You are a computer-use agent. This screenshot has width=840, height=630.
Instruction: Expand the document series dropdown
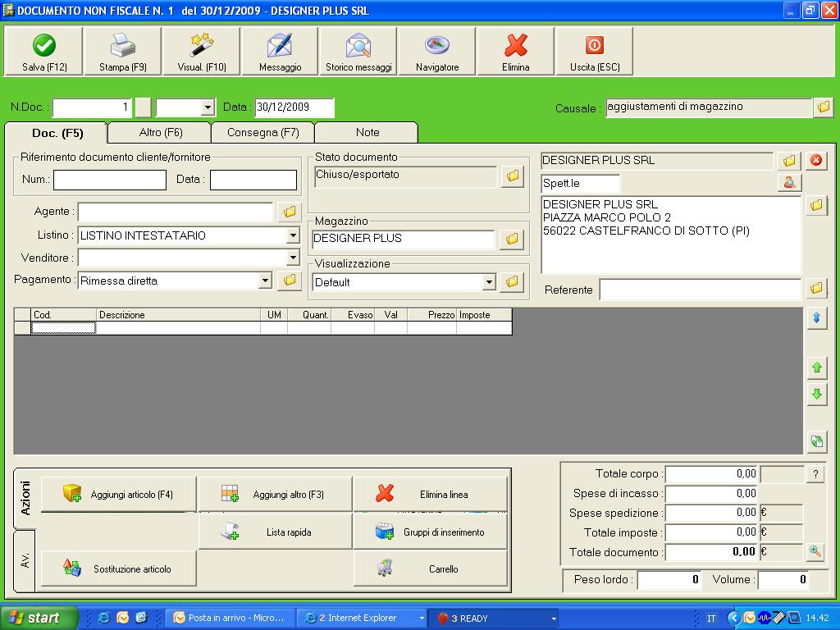[208, 107]
